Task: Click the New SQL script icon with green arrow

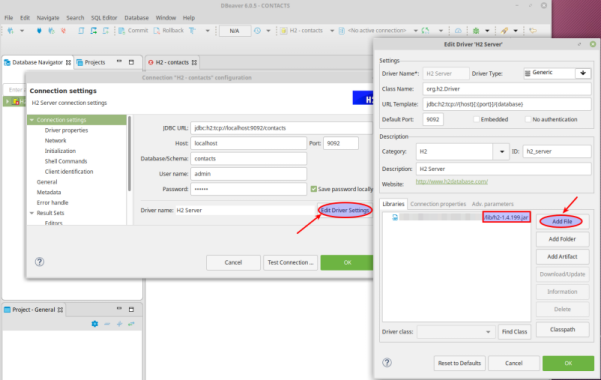Action: tap(93, 31)
